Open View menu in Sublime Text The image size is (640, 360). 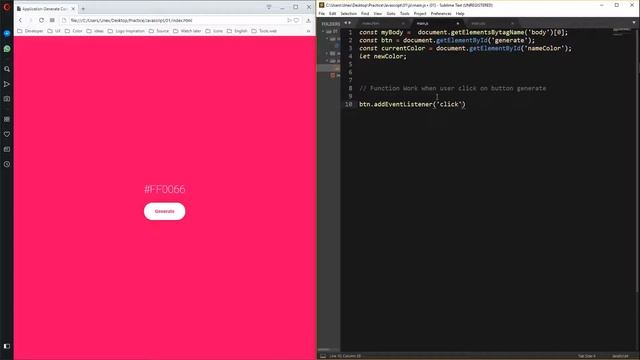click(378, 13)
